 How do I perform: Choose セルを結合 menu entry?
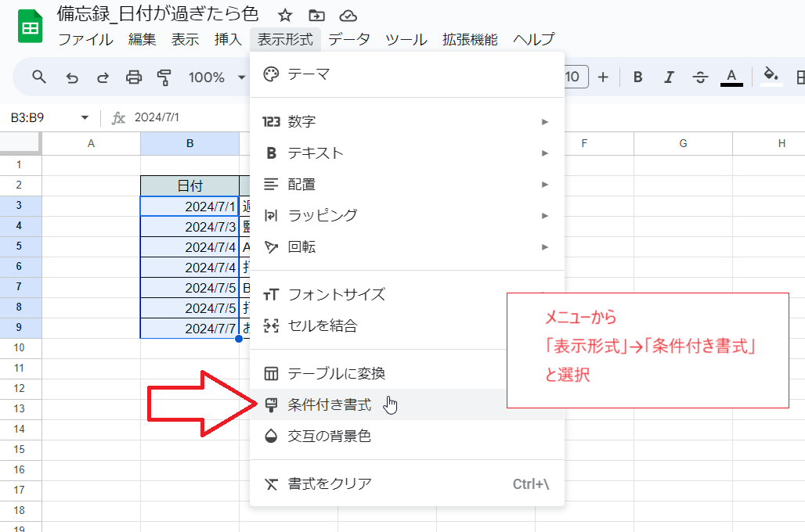pos(378,325)
